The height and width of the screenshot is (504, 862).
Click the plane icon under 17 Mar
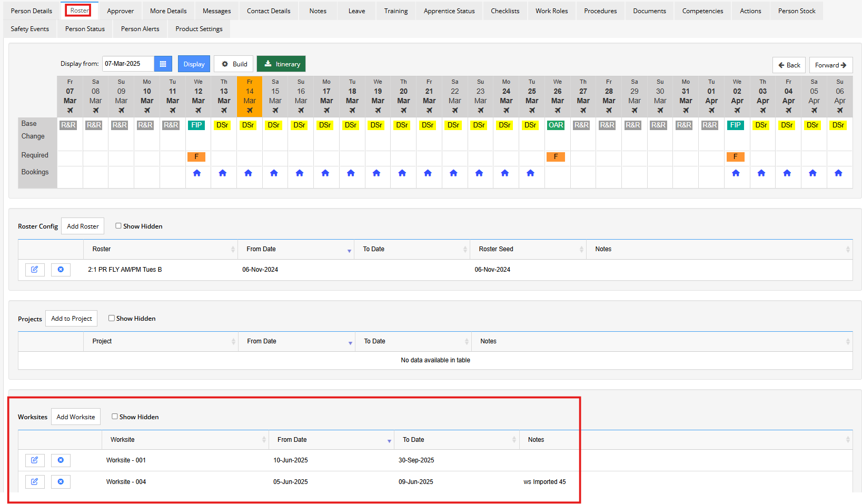point(326,111)
